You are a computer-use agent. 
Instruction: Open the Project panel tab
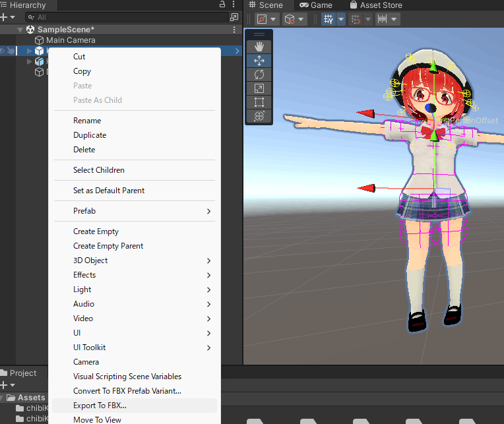18,373
